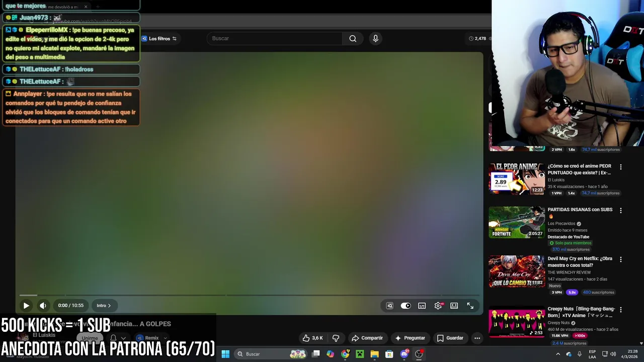Screen dimensions: 644x362
Task: Open options for Devil May Cry video
Action: 620,259
